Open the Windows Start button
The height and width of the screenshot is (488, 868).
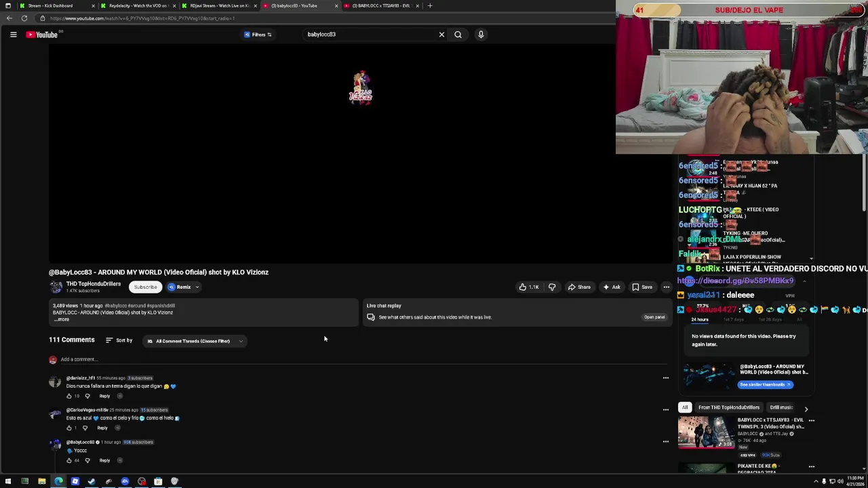[x=8, y=481]
